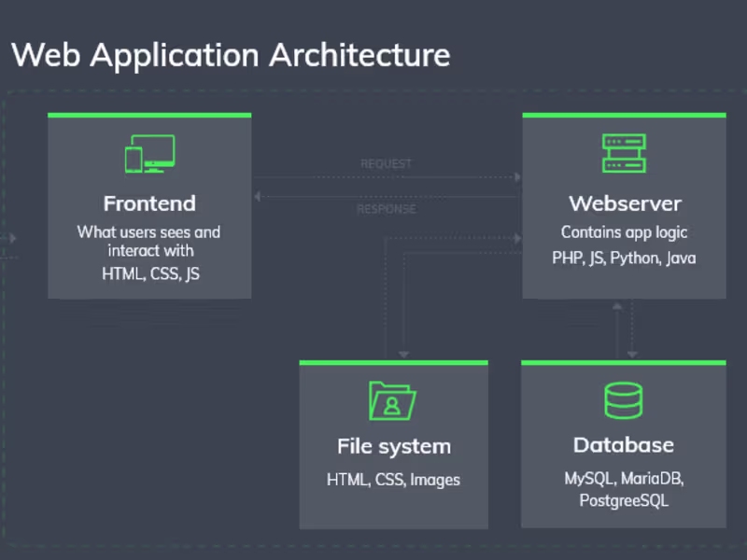Select the "HTML, CSS, JS" line
This screenshot has height=560, width=747.
click(x=150, y=273)
